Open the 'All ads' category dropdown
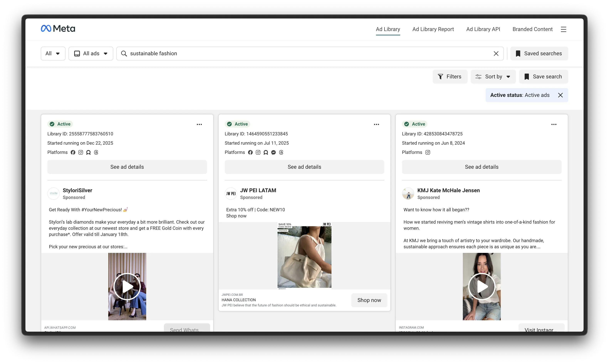Screen dimensions: 609x364 point(91,53)
